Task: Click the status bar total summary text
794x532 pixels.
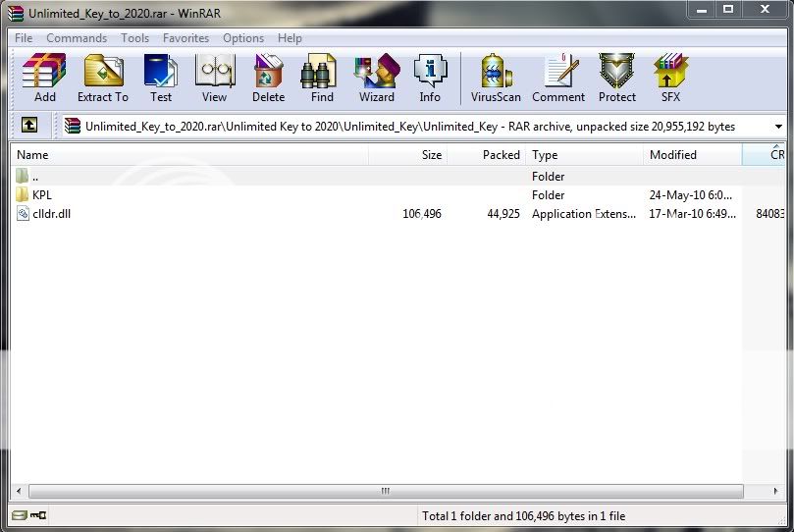Action: (523, 515)
